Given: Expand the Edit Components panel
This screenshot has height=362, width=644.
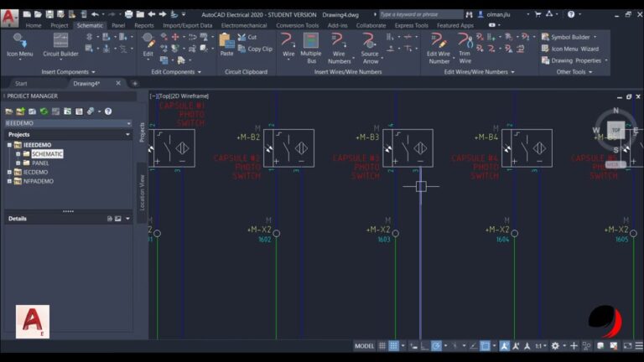Looking at the screenshot, I should coord(176,72).
